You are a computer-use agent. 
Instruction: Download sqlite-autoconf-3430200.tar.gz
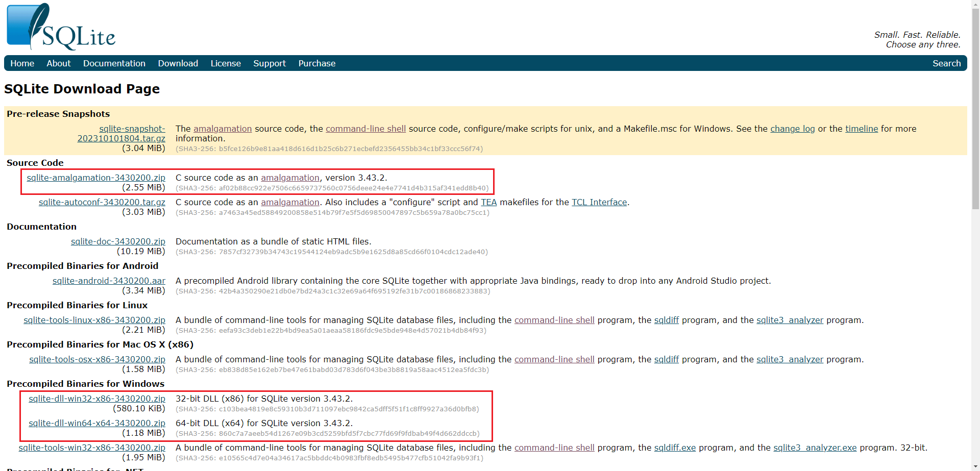(102, 202)
